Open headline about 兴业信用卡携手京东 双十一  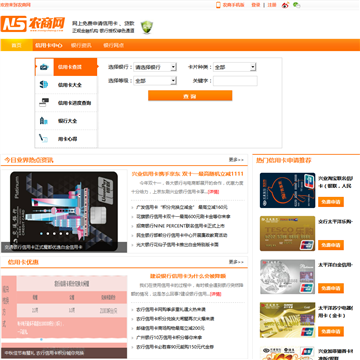pyautogui.click(x=188, y=174)
